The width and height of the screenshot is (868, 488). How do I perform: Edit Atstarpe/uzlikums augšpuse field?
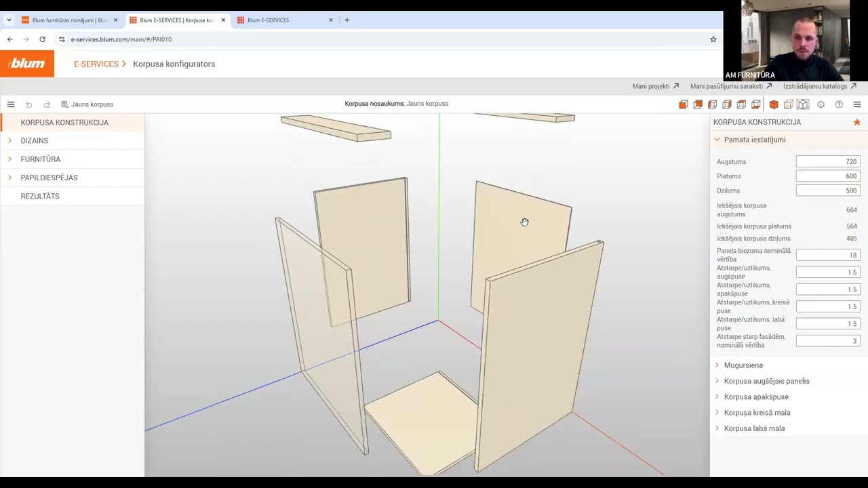pos(828,272)
